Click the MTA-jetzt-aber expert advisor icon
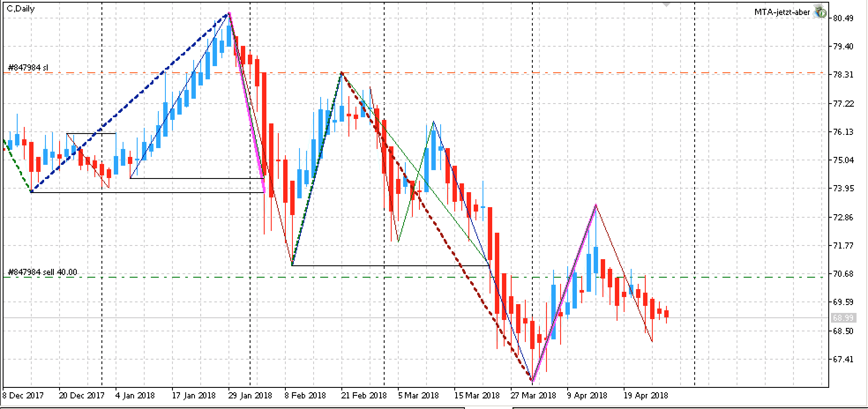Viewport: 868px width, 409px height. coord(820,12)
